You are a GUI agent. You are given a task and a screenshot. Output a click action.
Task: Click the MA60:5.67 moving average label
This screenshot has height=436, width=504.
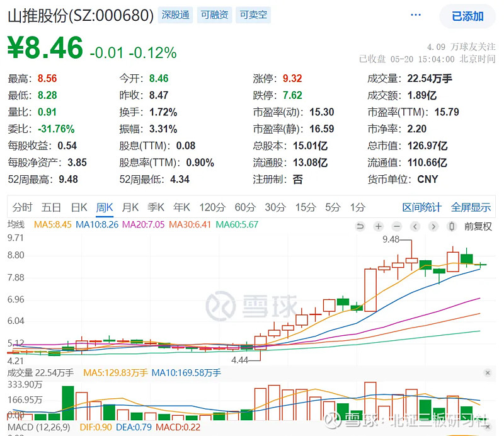coord(237,224)
